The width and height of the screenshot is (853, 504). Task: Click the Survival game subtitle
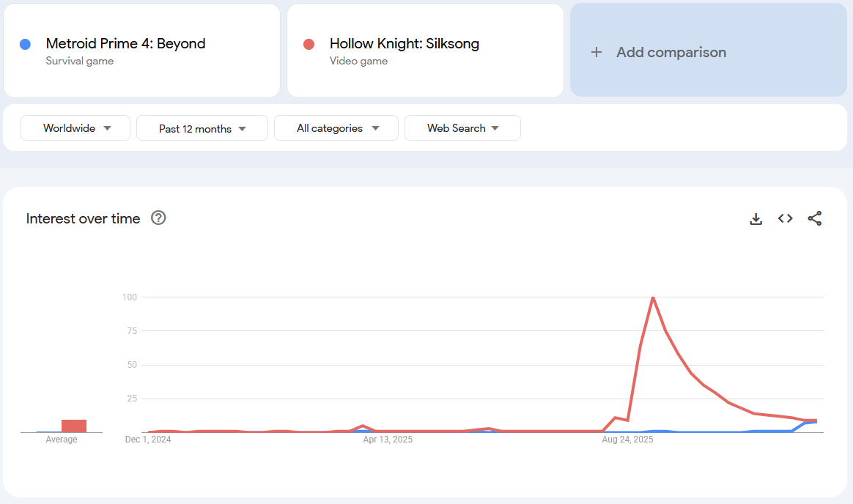(79, 61)
